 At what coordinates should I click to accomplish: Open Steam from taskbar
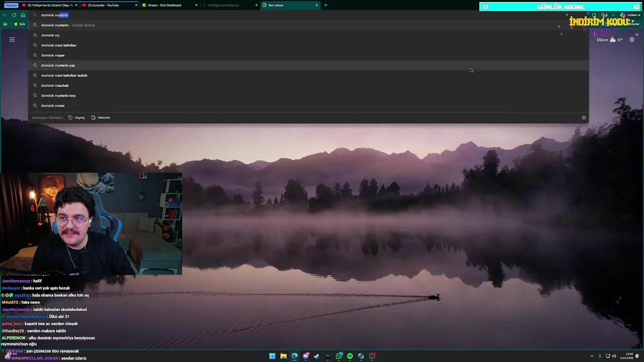(316, 356)
